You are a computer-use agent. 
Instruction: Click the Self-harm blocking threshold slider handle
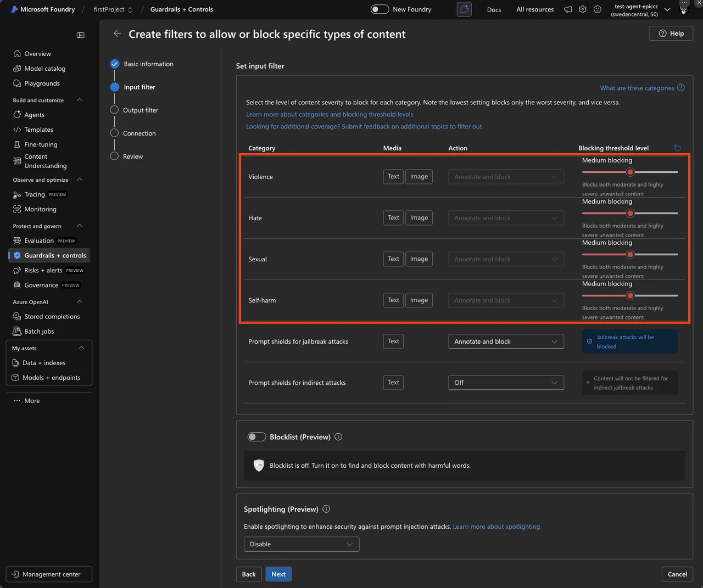pyautogui.click(x=631, y=295)
